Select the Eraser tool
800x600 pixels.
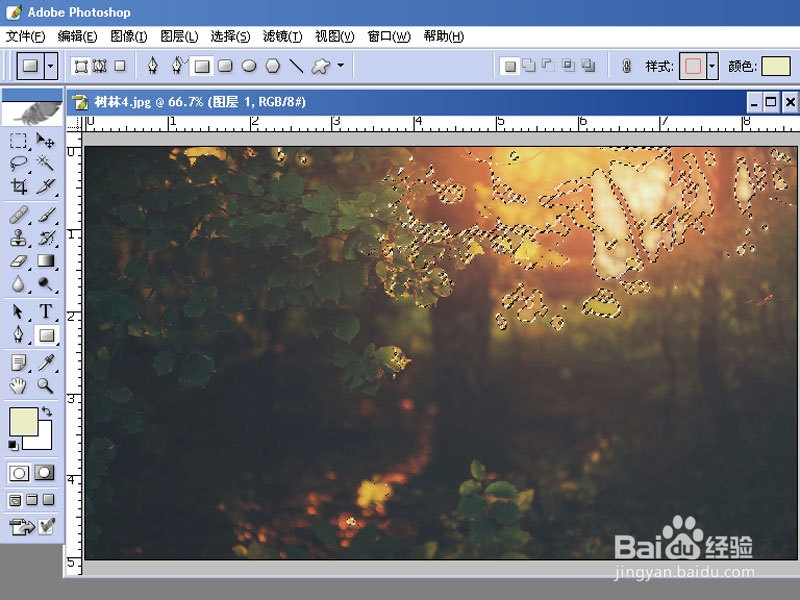point(18,261)
